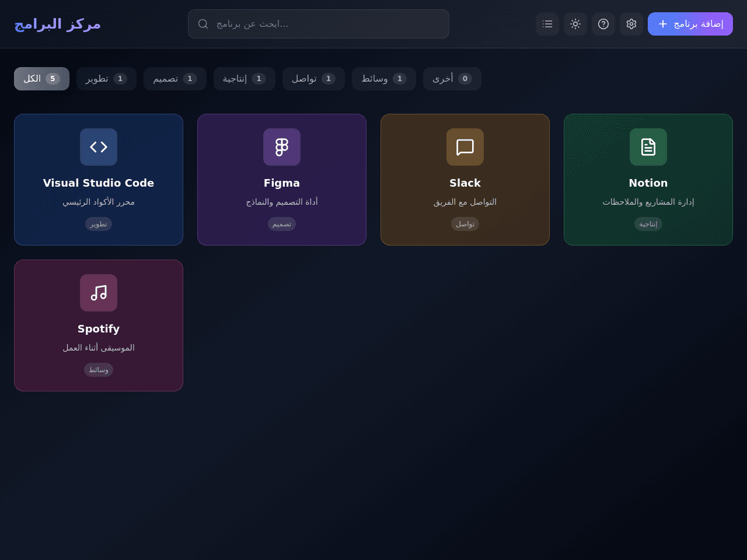Select the وسائط category filter

coord(384,79)
